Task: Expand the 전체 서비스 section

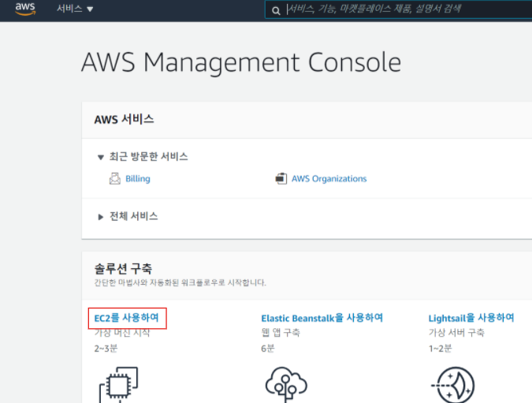Action: pyautogui.click(x=100, y=217)
